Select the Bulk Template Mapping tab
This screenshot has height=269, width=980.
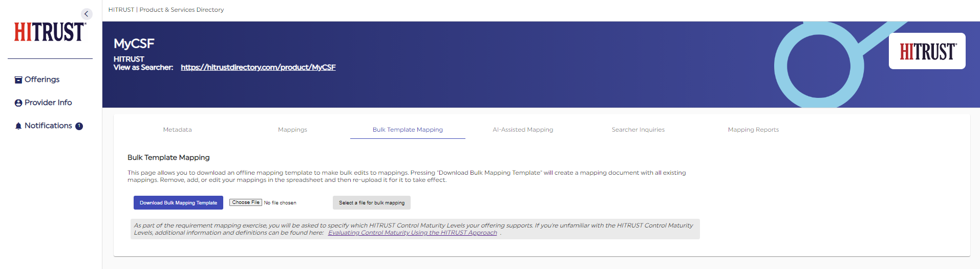[408, 130]
